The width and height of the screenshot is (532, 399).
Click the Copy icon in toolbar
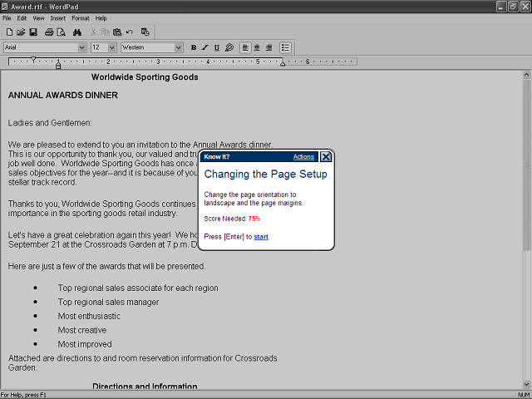pos(106,32)
